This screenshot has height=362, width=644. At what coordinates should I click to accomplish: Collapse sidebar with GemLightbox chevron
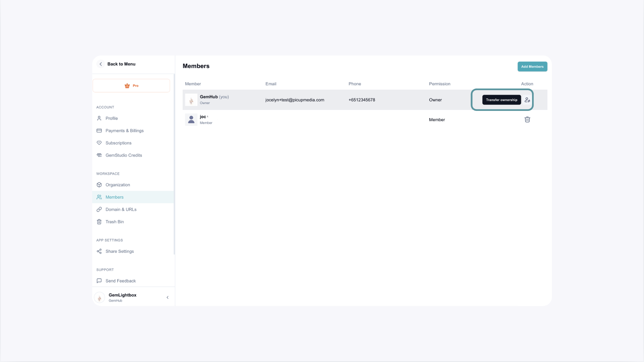[x=168, y=297]
